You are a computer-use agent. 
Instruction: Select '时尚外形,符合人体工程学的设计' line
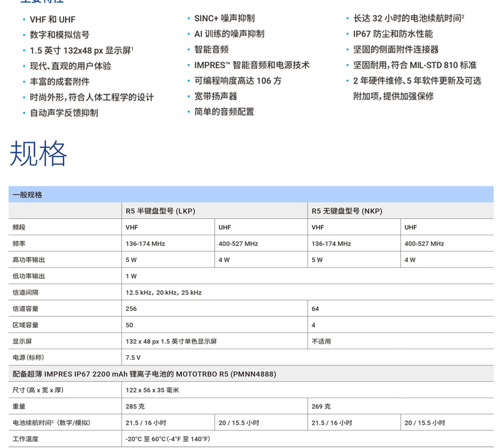pos(92,98)
